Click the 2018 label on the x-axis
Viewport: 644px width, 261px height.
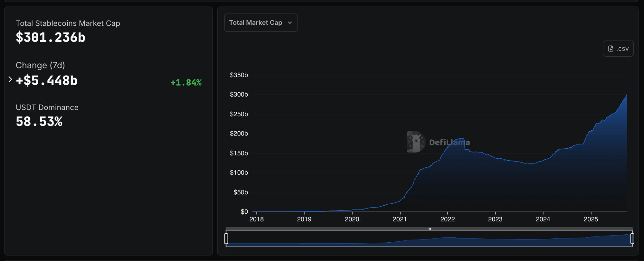256,219
